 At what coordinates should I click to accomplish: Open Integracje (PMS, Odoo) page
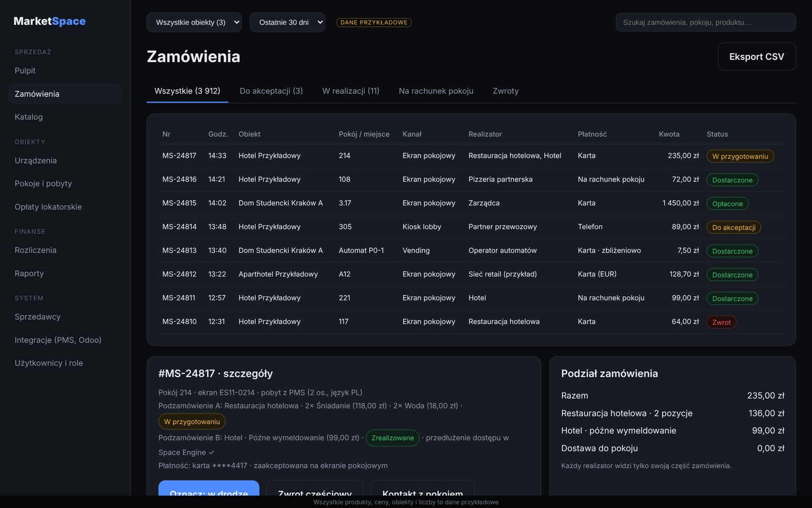point(65,340)
